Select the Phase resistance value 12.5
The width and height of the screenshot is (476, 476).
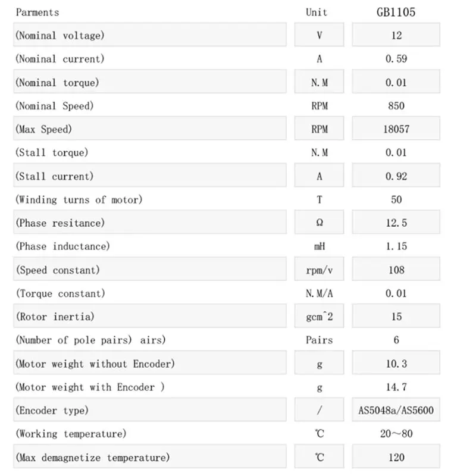[396, 223]
